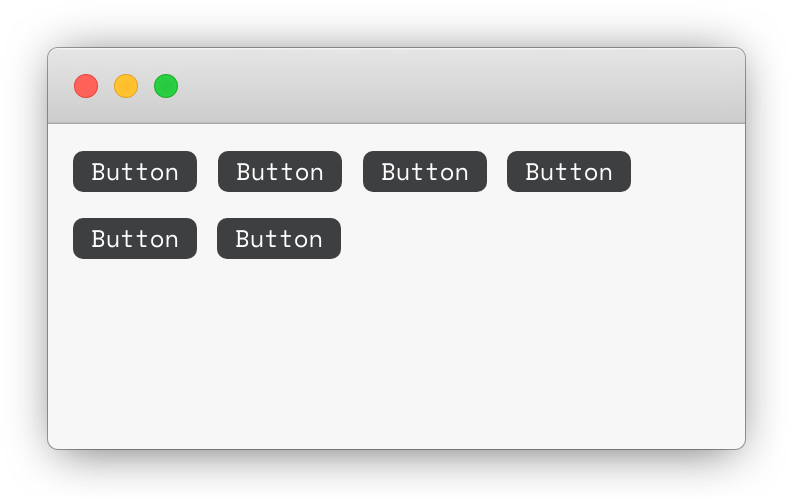Click the last Button of the second row
The width and height of the screenshot is (793, 497).
[x=279, y=239]
